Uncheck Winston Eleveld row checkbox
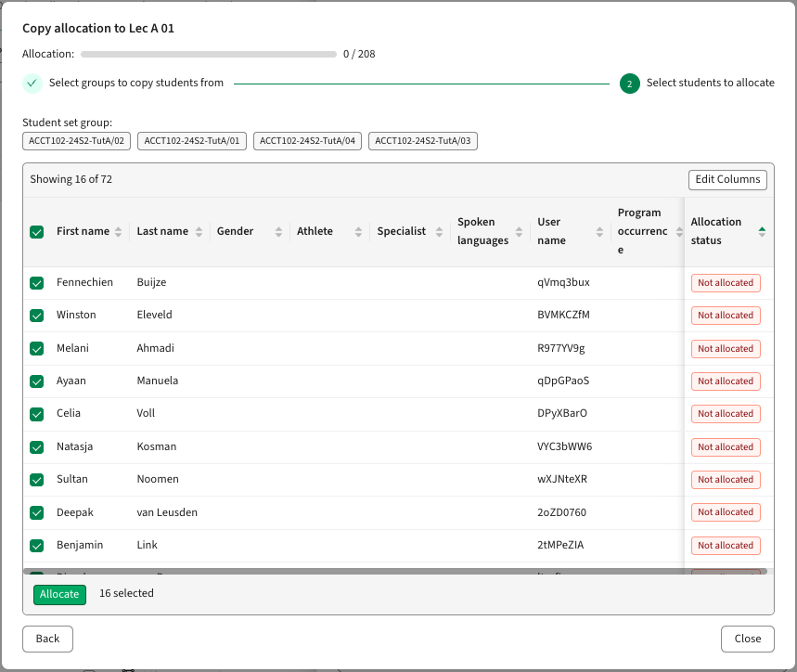This screenshot has height=672, width=797. [36, 316]
